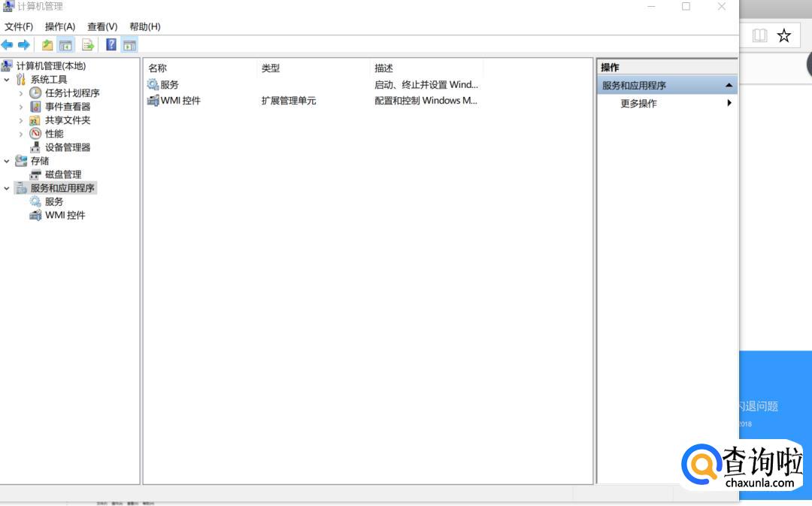
Task: Click the 设备管理器 icon in tree
Action: (35, 147)
